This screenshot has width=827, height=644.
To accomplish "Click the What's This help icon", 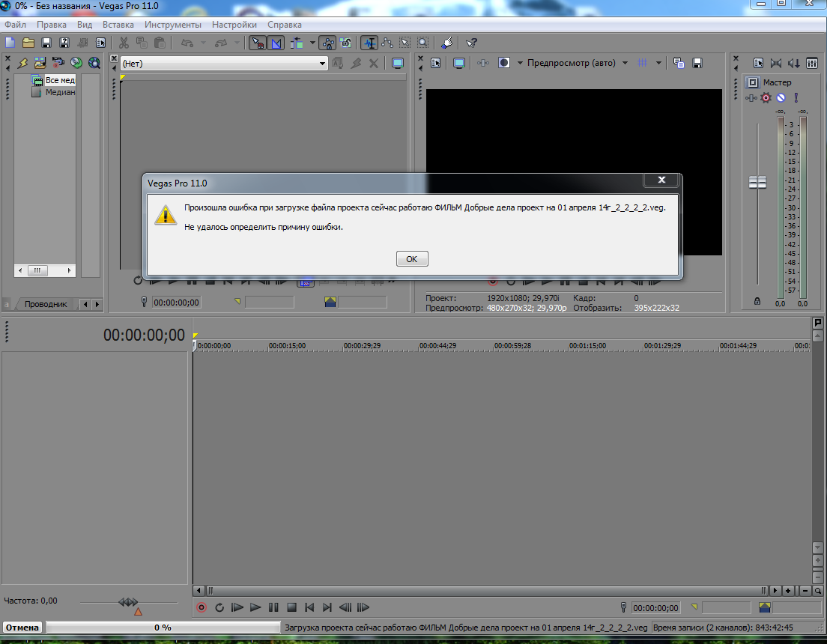I will click(x=471, y=43).
